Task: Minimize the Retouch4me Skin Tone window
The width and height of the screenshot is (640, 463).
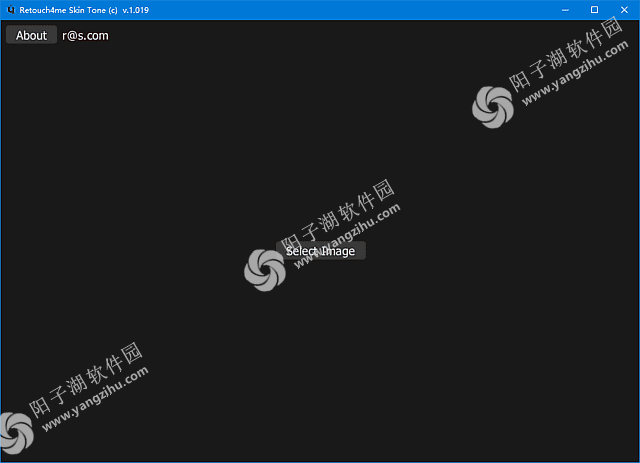Action: point(566,9)
